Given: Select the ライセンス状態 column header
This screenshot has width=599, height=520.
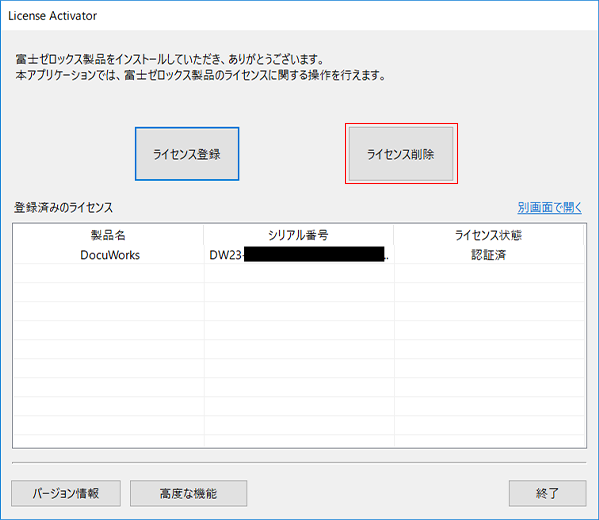Looking at the screenshot, I should click(x=489, y=235).
